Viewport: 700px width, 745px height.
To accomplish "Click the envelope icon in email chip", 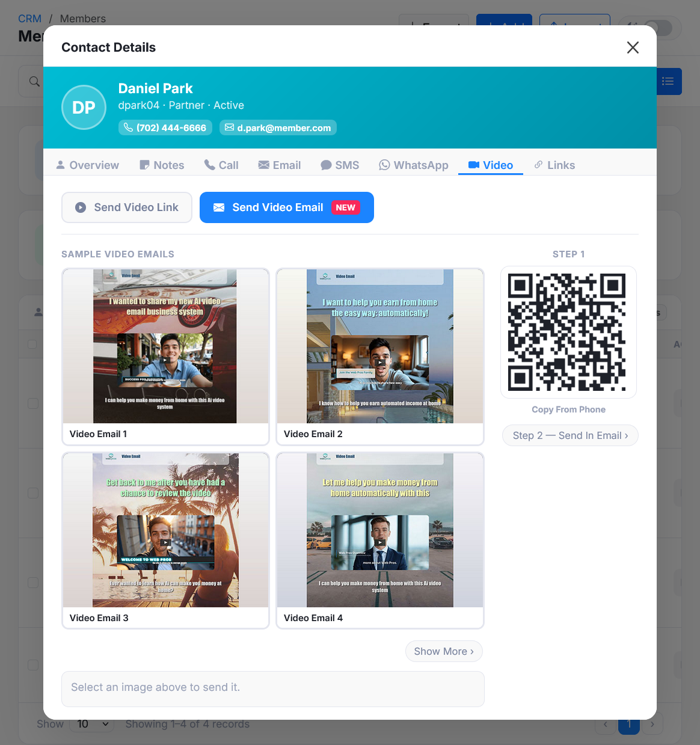I will click(x=229, y=127).
